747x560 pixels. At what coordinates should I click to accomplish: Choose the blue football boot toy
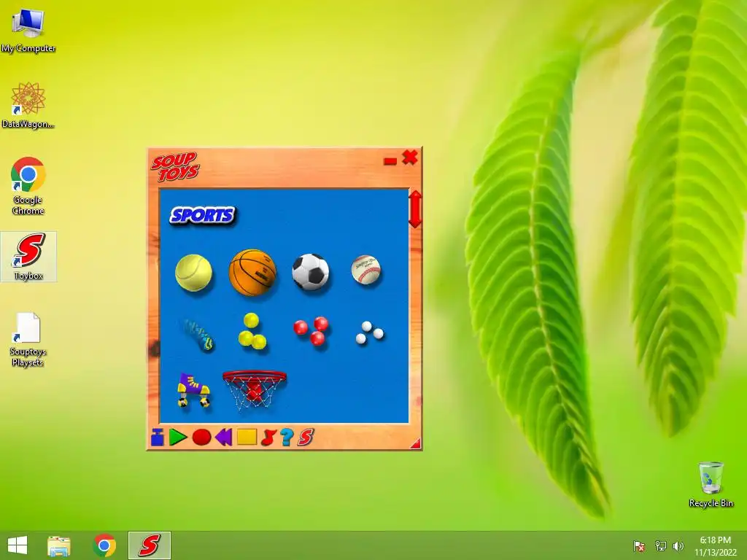pyautogui.click(x=198, y=335)
